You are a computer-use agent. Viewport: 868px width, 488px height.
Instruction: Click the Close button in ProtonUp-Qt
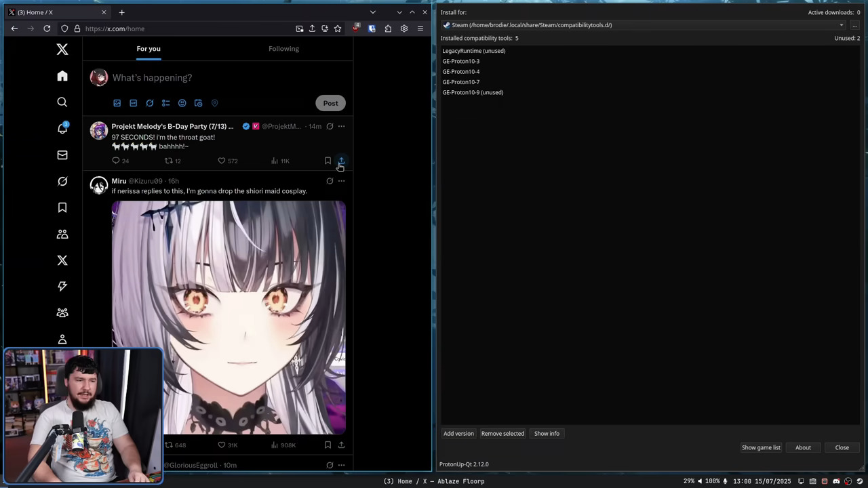point(842,447)
